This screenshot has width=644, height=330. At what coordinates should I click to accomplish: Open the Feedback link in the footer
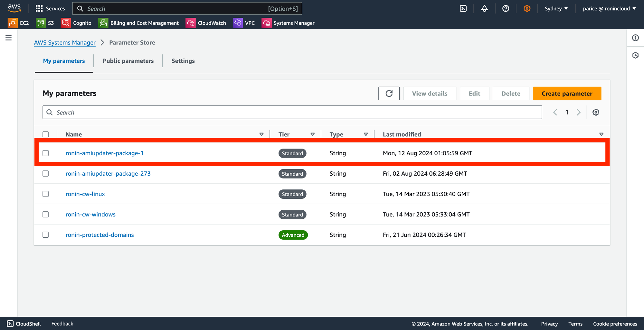tap(62, 324)
